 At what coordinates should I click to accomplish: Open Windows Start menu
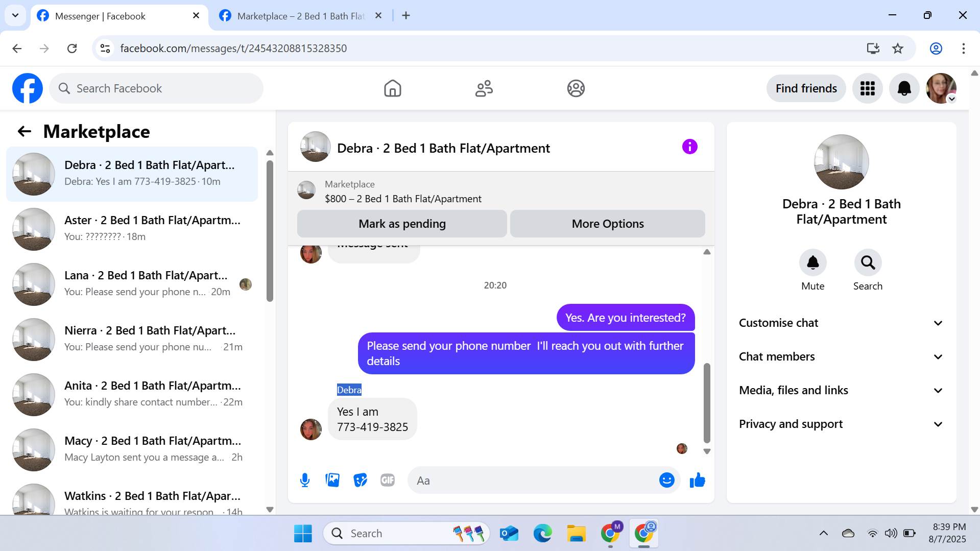pos(303,533)
